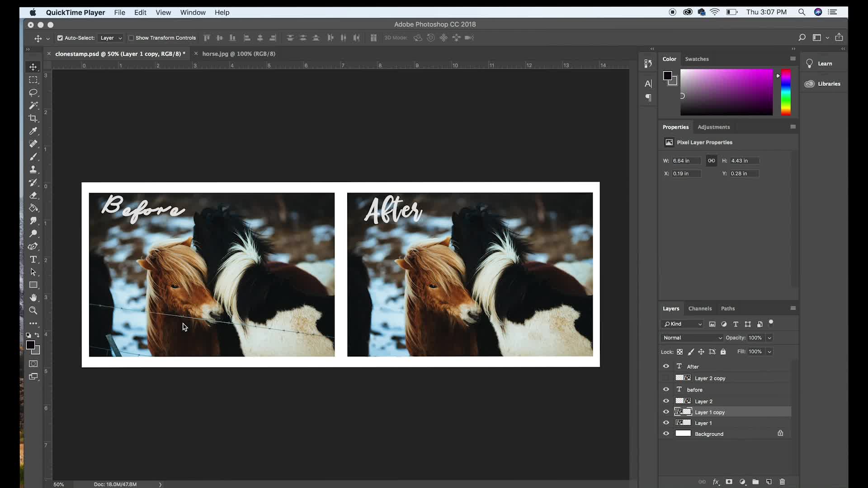Screen dimensions: 868x488
Task: Select the Crop tool
Action: click(33, 118)
